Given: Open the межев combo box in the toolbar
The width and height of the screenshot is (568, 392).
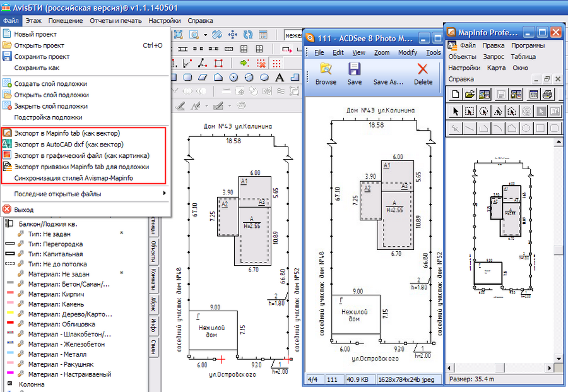Looking at the screenshot, I should tap(293, 35).
